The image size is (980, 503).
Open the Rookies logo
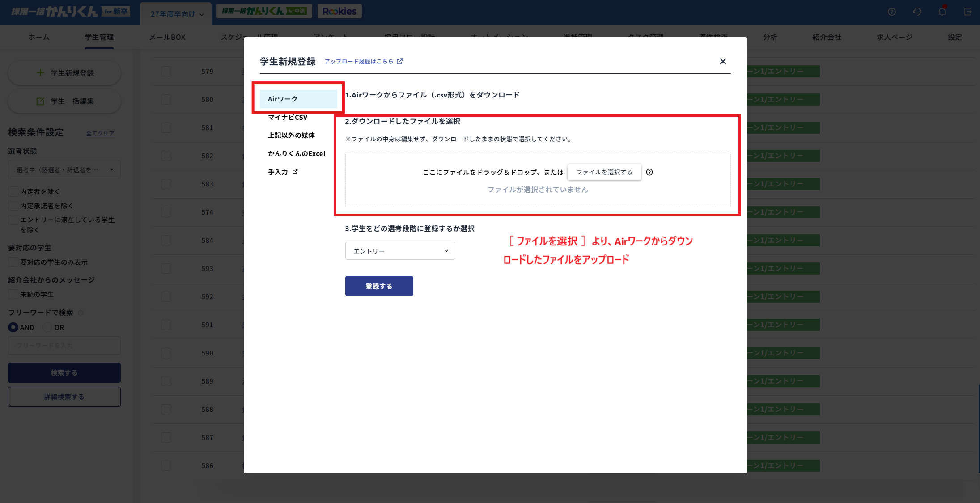tap(339, 11)
